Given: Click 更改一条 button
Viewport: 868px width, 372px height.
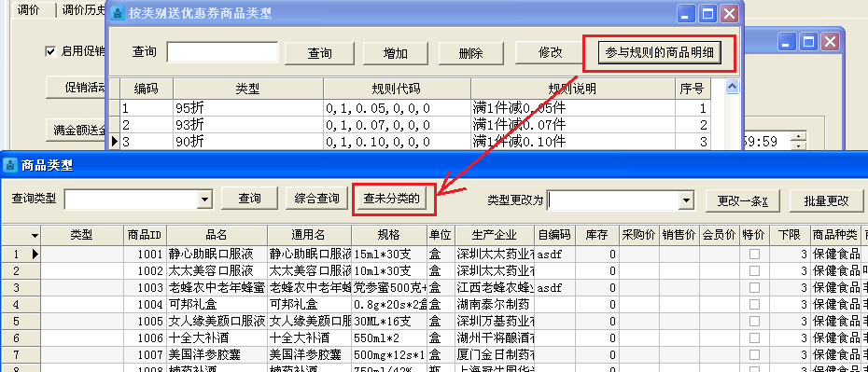Looking at the screenshot, I should 742,200.
